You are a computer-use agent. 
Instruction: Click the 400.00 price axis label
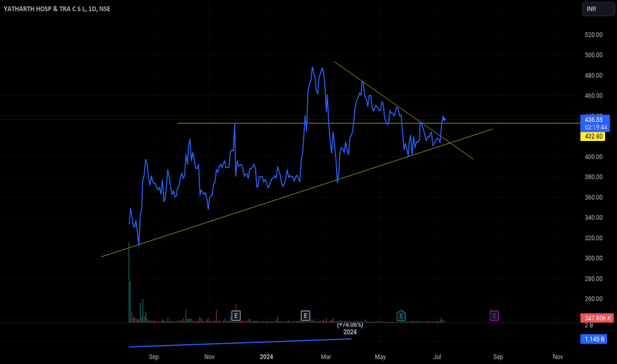pos(593,157)
